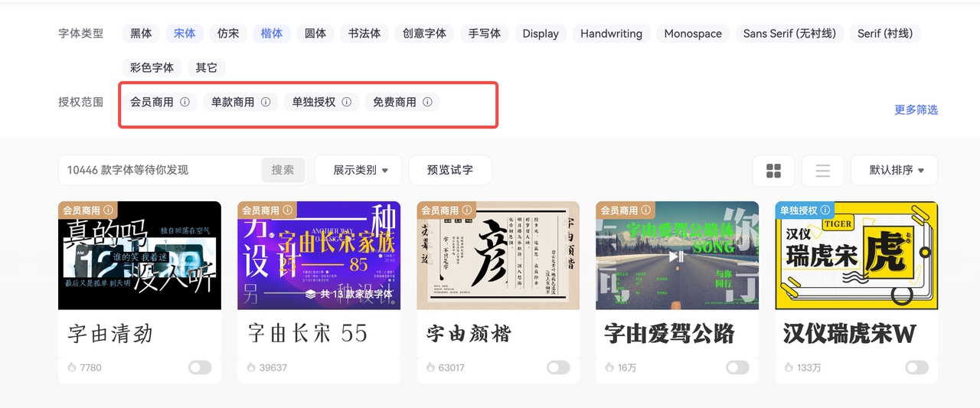The width and height of the screenshot is (980, 408).
Task: Open the 字由长宋 55 font thumbnail
Action: [x=318, y=256]
